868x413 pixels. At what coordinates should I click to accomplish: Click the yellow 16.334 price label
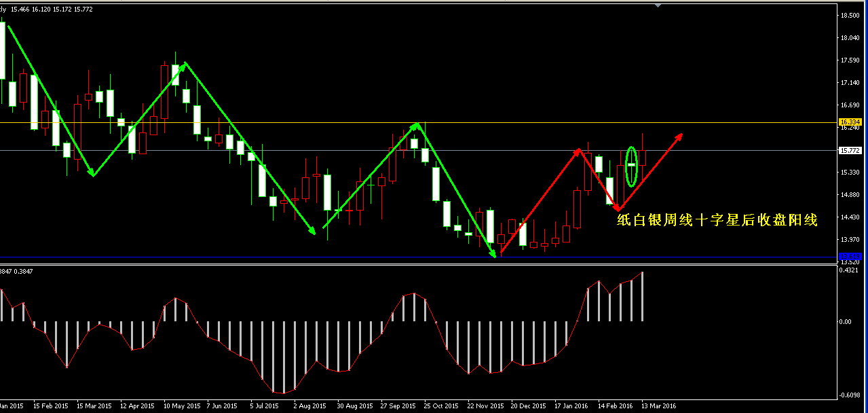point(850,122)
